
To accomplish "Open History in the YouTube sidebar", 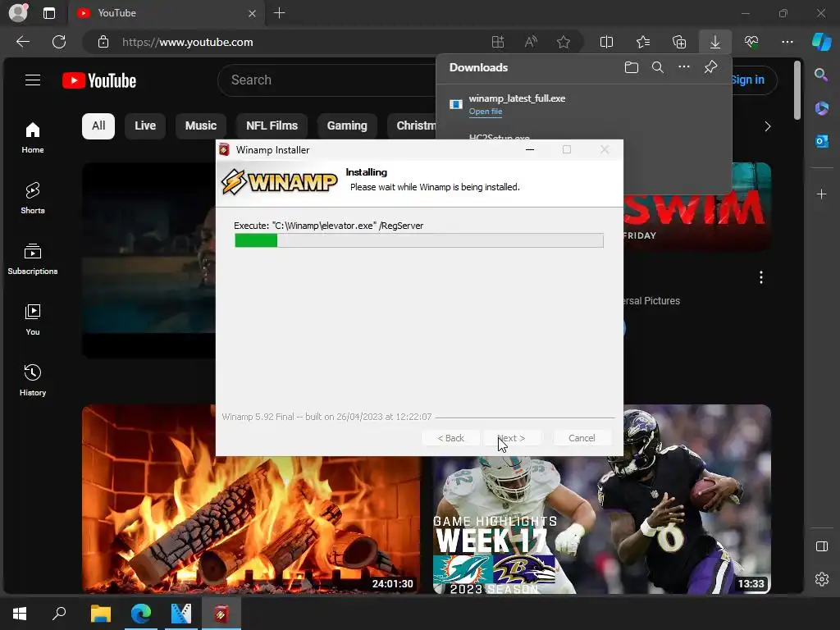I will click(33, 381).
